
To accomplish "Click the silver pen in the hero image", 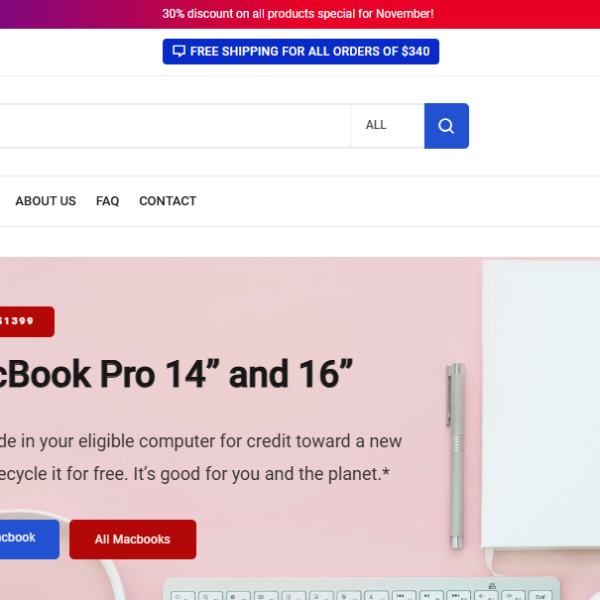I will tap(456, 455).
